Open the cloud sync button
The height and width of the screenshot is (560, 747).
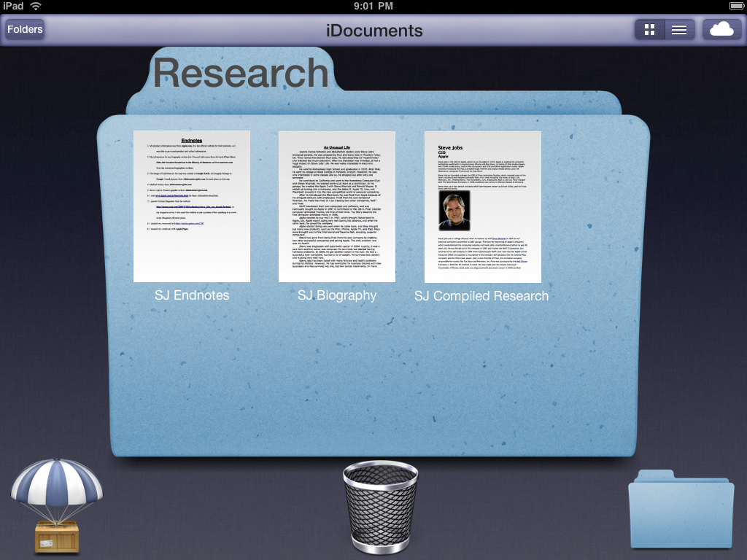click(x=721, y=30)
